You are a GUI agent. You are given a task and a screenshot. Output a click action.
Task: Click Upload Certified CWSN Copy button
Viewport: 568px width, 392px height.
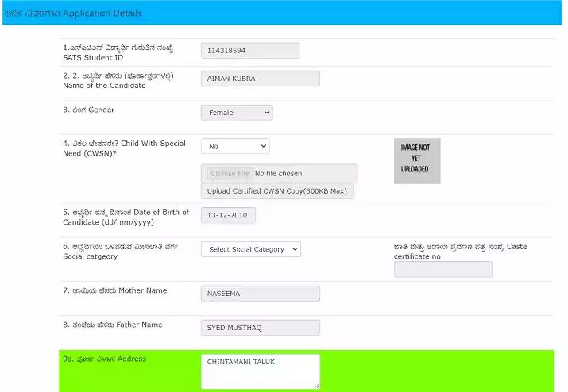click(277, 191)
